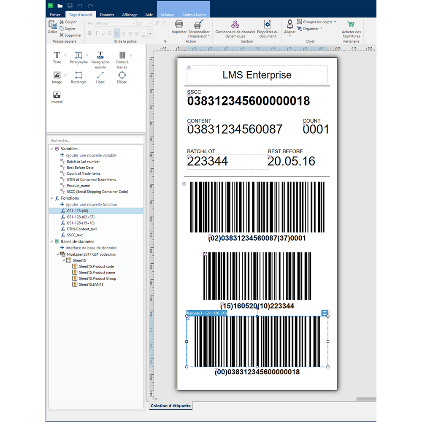Select the Sheet1$.Product name field
The height and width of the screenshot is (422, 422).
click(x=97, y=272)
